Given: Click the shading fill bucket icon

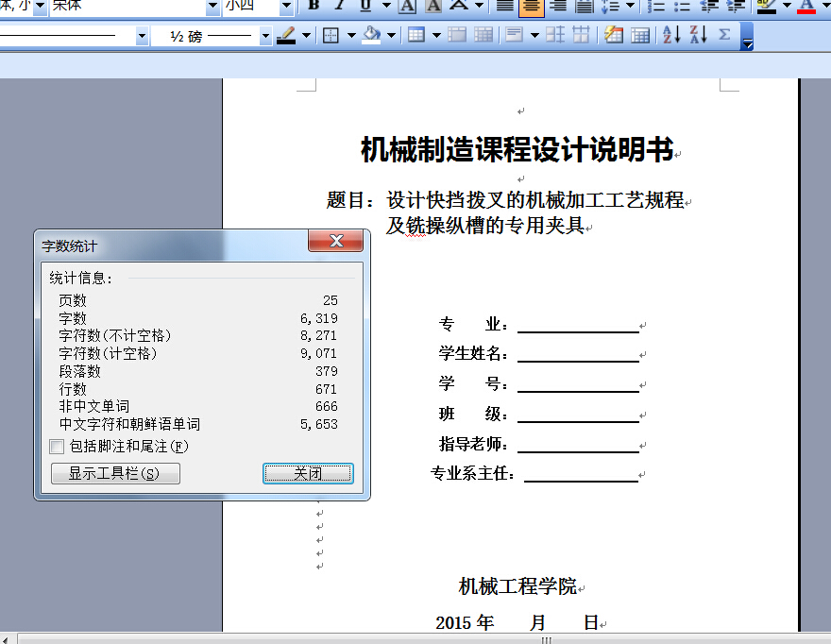Looking at the screenshot, I should click(x=371, y=36).
